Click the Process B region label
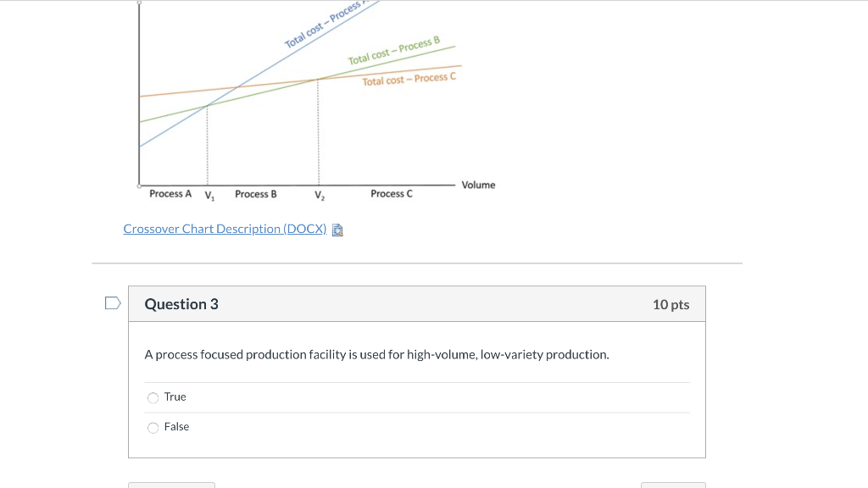 tap(255, 193)
